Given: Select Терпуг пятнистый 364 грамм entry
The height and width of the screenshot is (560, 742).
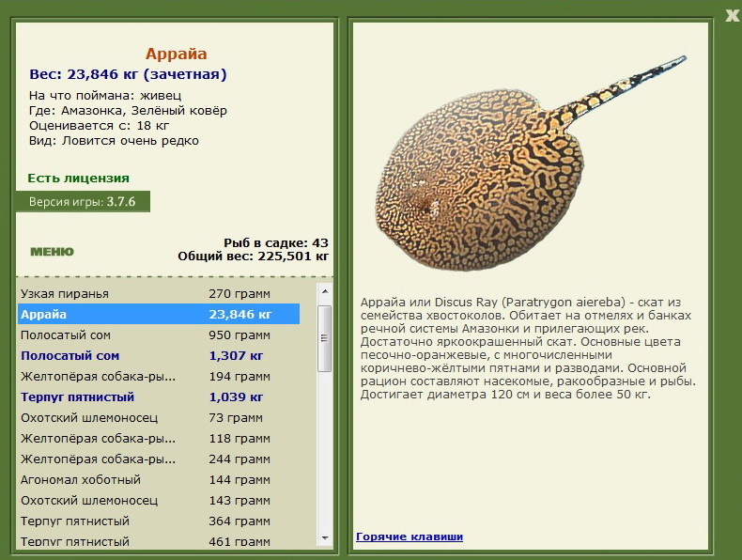Looking at the screenshot, I should (x=159, y=521).
